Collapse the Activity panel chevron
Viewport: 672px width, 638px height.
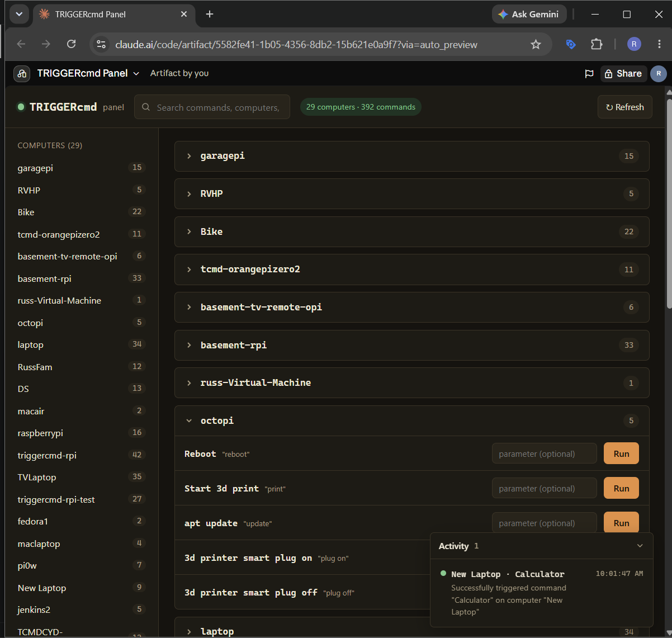(640, 546)
